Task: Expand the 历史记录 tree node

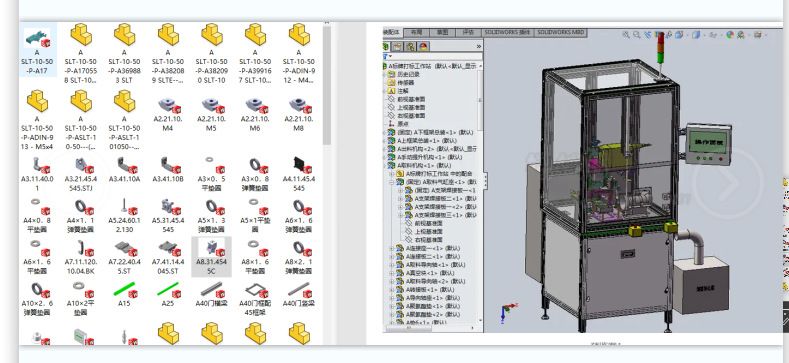Action: point(385,74)
